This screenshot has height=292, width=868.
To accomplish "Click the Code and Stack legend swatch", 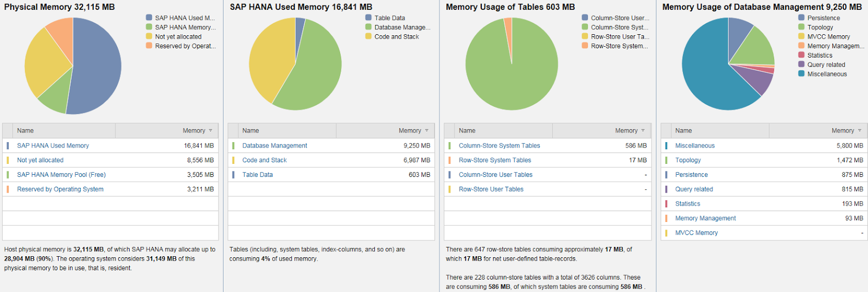I will click(368, 36).
